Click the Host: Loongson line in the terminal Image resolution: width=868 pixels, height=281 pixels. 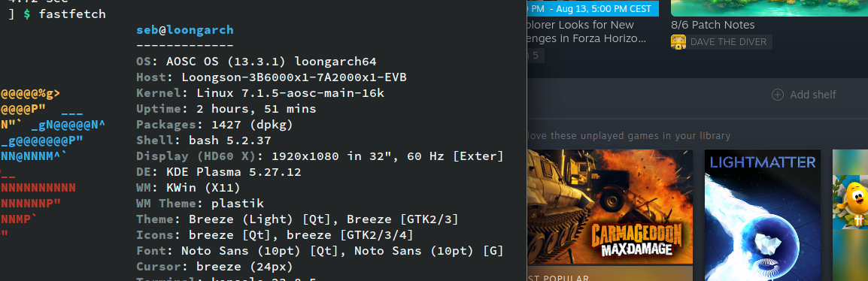click(x=272, y=77)
